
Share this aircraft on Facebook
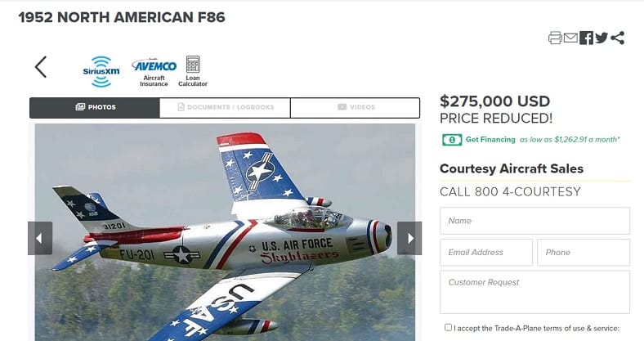pos(586,38)
